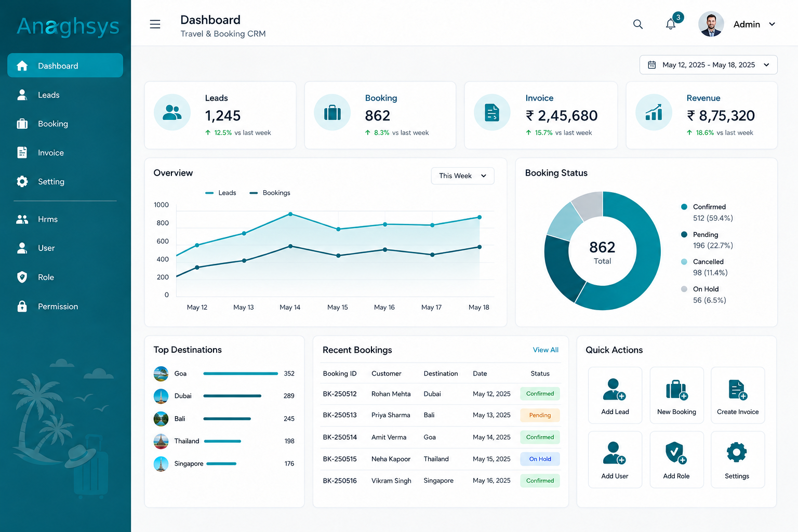Click Amit Verma customer name
The width and height of the screenshot is (798, 532).
coord(389,437)
